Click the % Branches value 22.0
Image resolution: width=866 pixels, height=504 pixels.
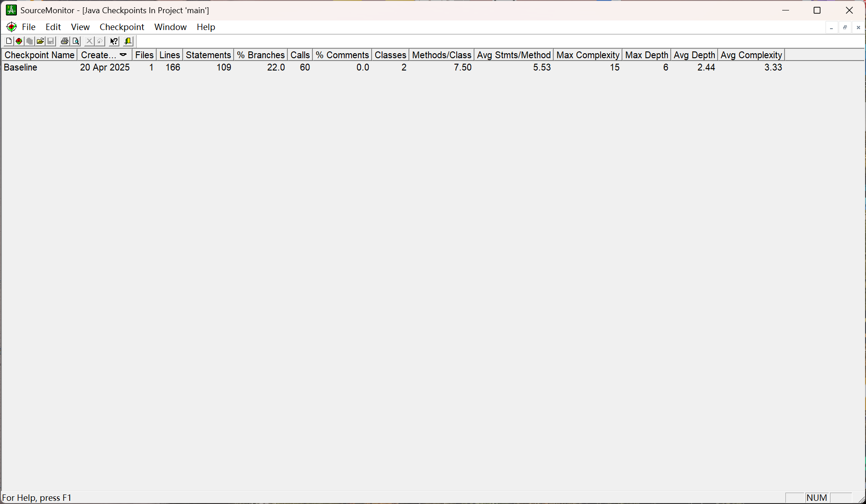coord(276,68)
